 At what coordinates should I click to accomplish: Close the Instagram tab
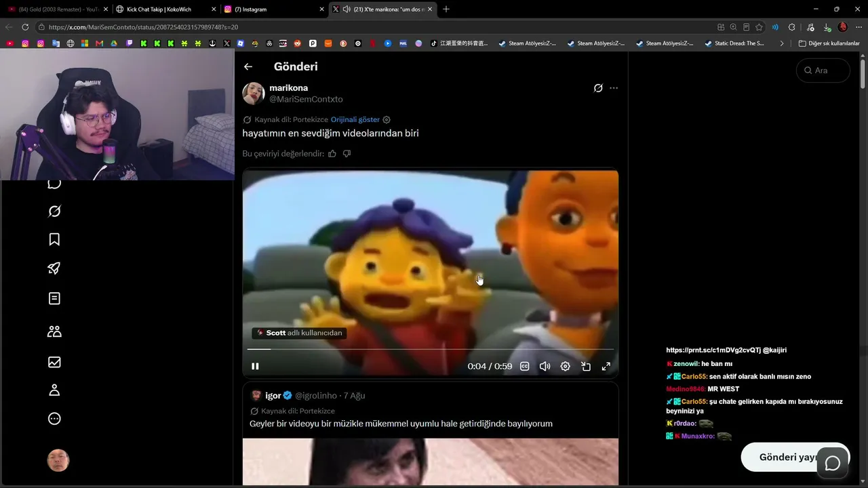[x=321, y=9]
